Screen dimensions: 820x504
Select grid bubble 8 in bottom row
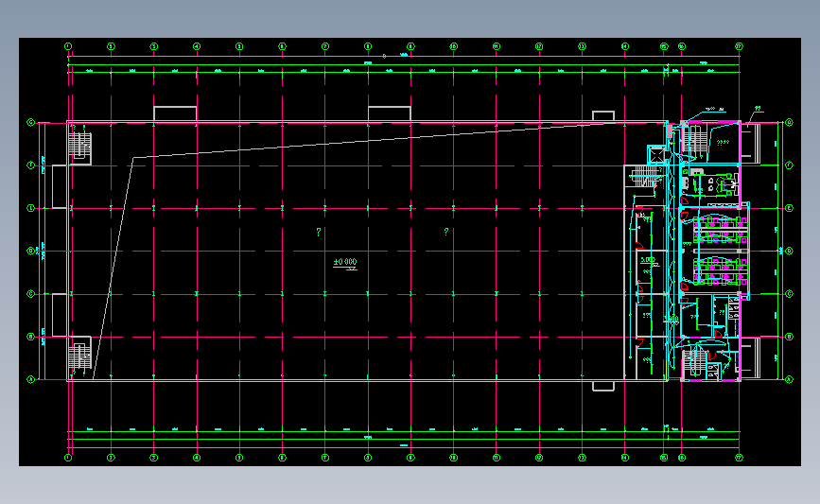(x=368, y=458)
